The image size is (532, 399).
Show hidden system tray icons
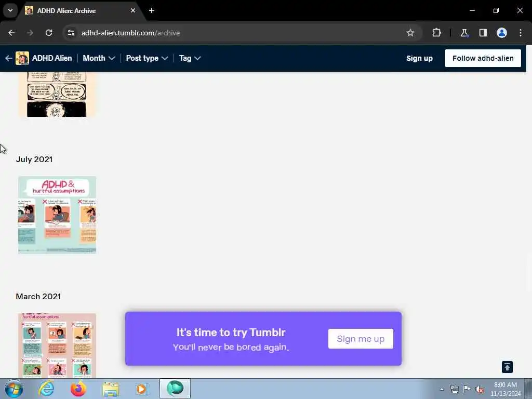(442, 389)
